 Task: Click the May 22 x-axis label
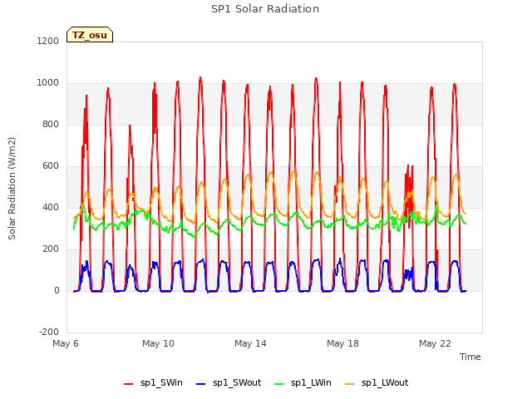click(x=435, y=343)
